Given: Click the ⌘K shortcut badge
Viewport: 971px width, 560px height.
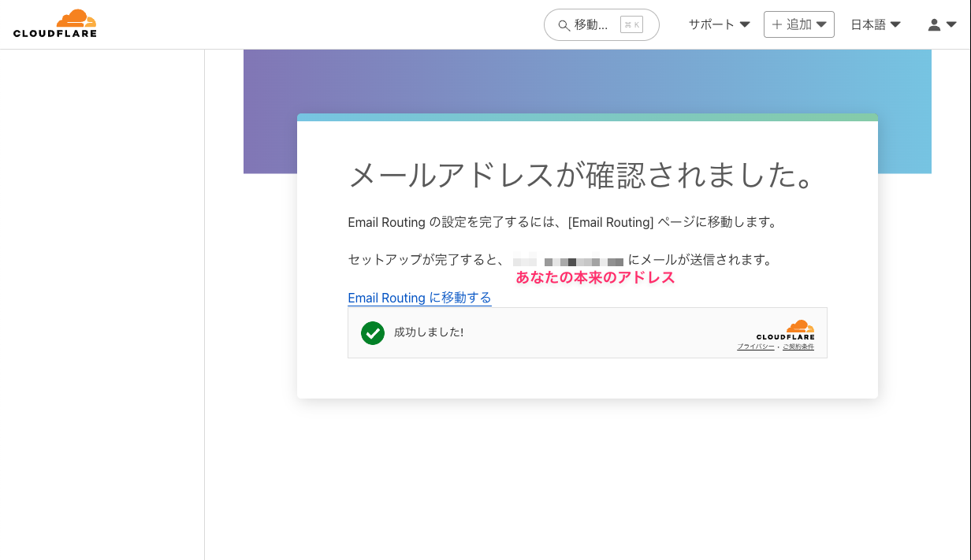Looking at the screenshot, I should [x=631, y=24].
